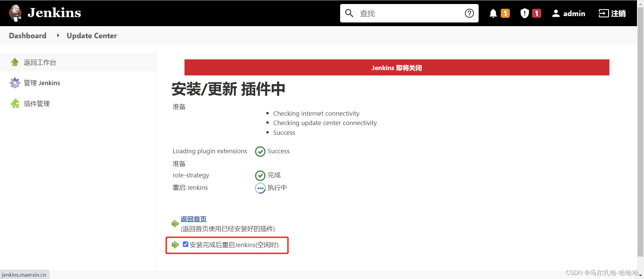Open the security warning shield icon
Image resolution: width=644 pixels, height=279 pixels.
click(525, 13)
